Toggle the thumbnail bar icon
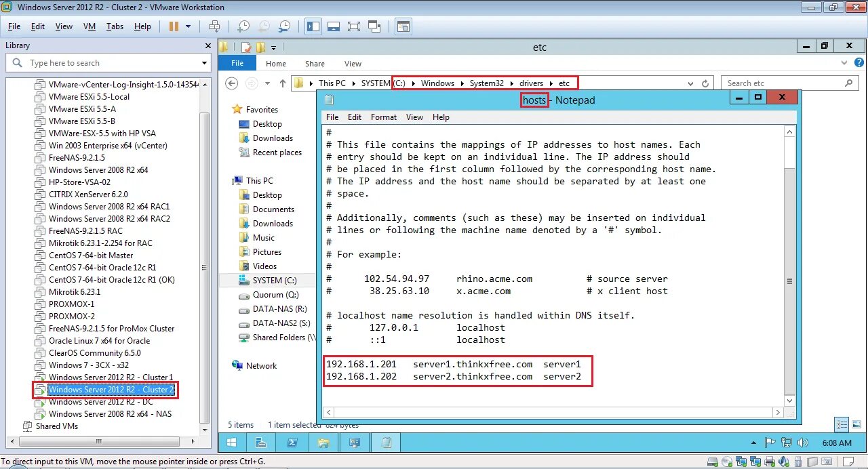Image resolution: width=868 pixels, height=469 pixels. click(x=333, y=26)
